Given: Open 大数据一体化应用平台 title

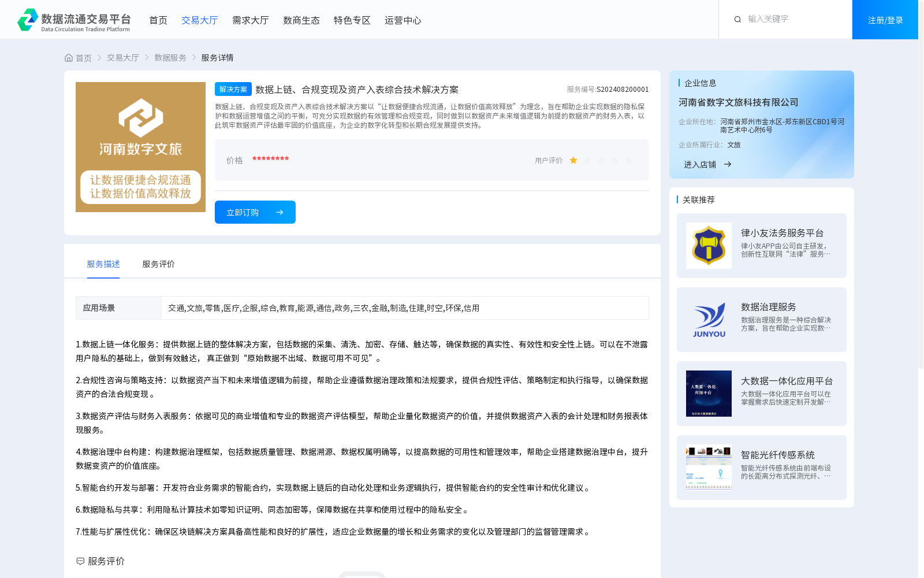Looking at the screenshot, I should point(787,381).
